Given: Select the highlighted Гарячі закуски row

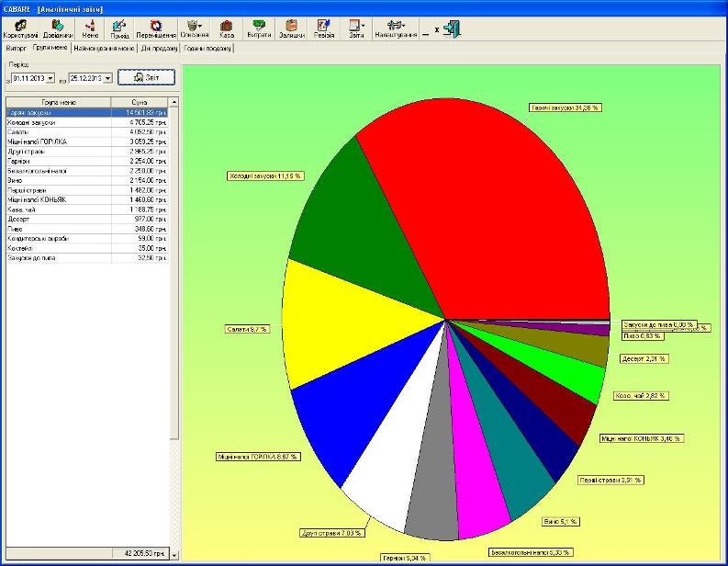Looking at the screenshot, I should (x=87, y=112).
